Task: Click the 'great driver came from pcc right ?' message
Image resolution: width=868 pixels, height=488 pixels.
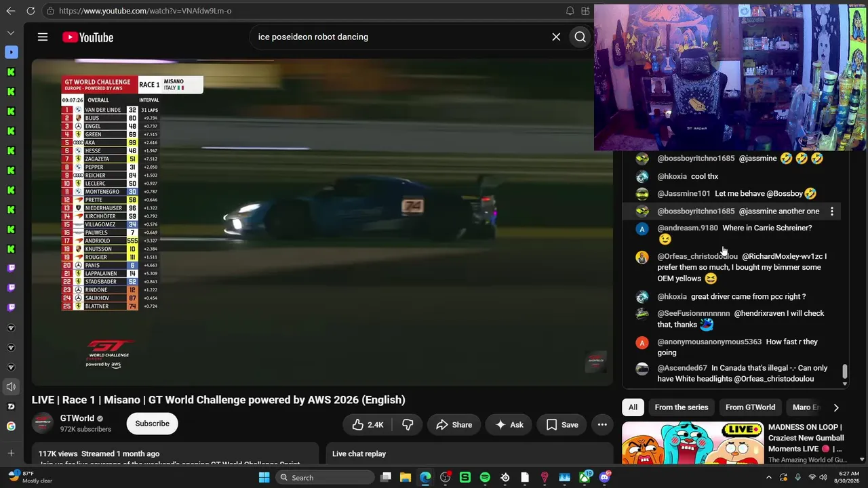Action: click(749, 297)
